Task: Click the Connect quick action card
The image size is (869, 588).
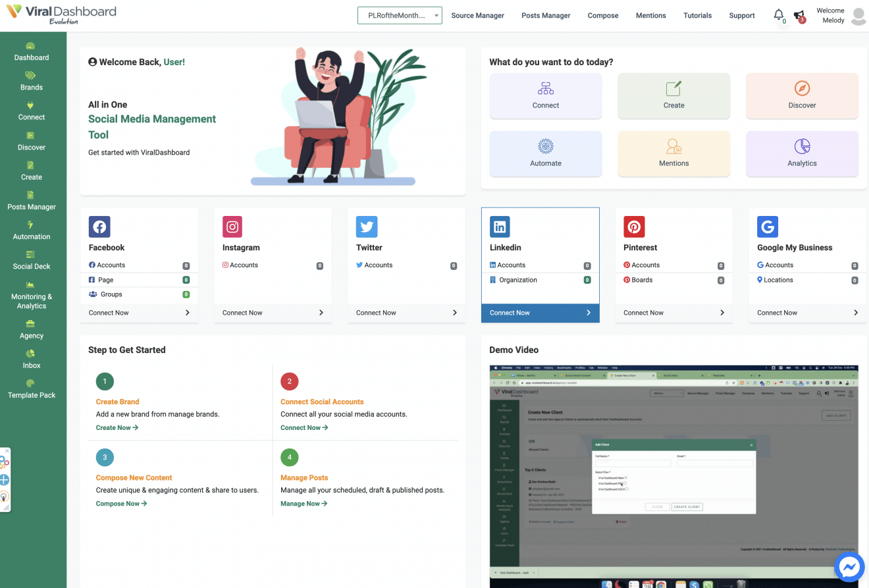Action: click(x=546, y=95)
